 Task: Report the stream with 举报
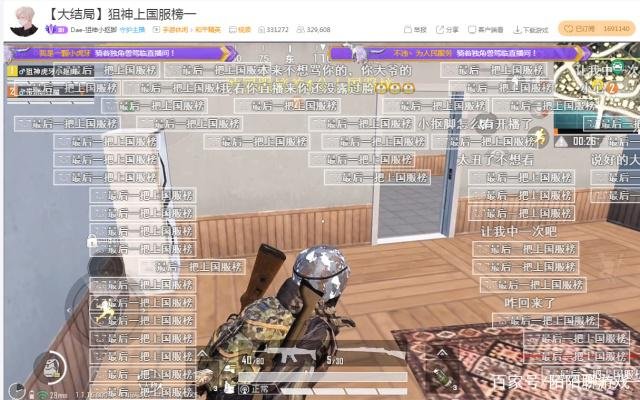[415, 30]
